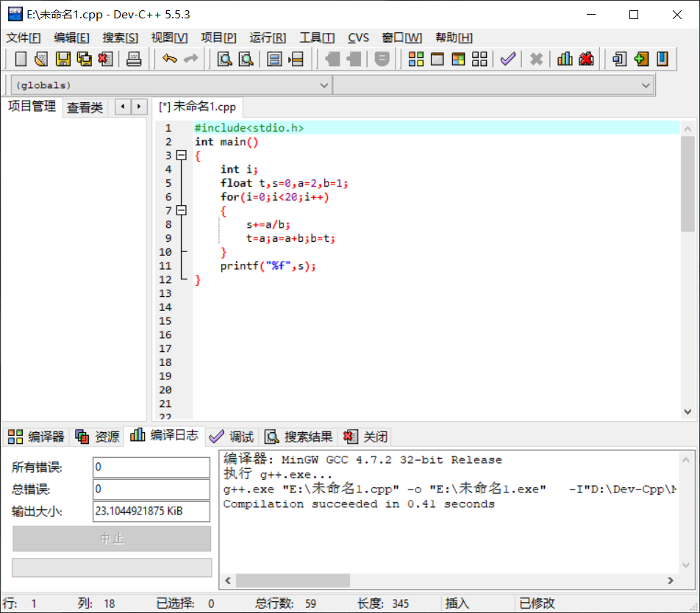Click the New project toolbar icon
This screenshot has width=700, height=613.
click(619, 59)
